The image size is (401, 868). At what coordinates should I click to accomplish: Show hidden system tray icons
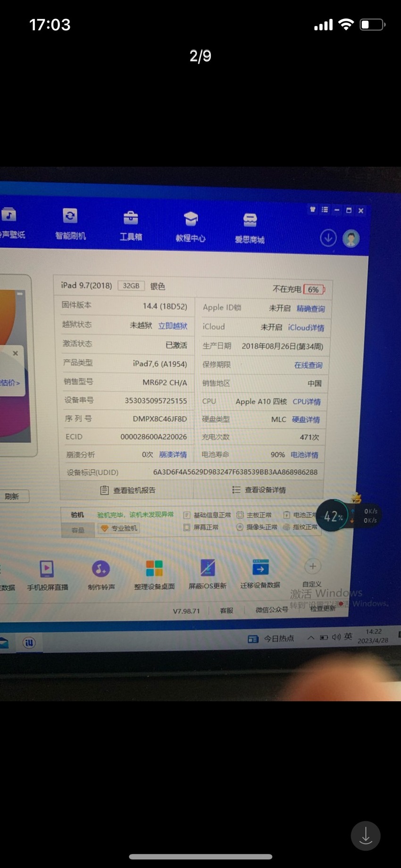click(310, 638)
